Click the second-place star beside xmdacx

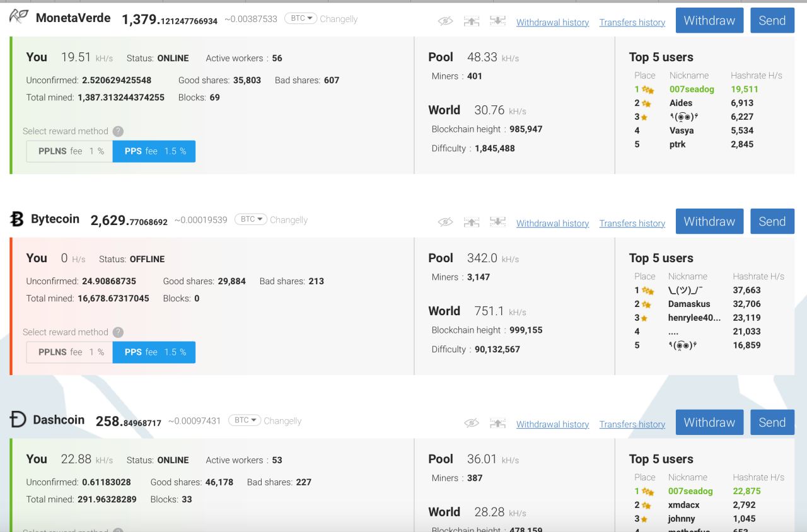(646, 506)
